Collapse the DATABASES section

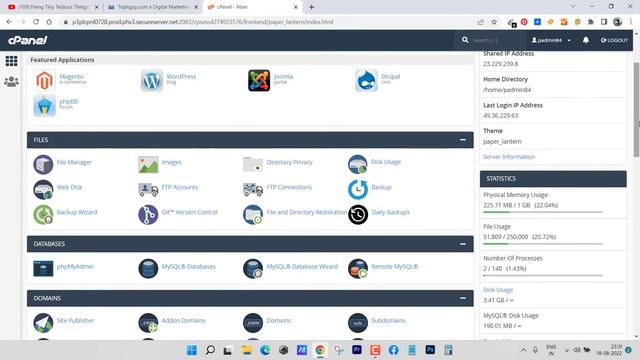pyautogui.click(x=462, y=244)
